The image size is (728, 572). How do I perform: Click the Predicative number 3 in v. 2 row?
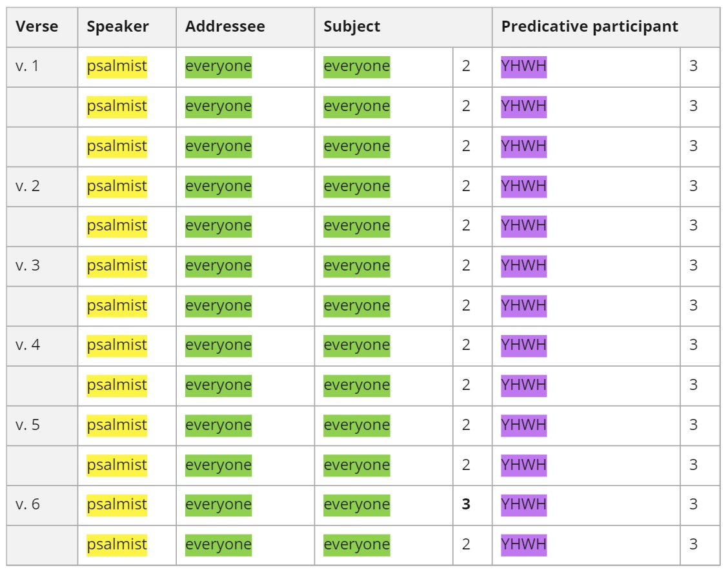tap(693, 186)
